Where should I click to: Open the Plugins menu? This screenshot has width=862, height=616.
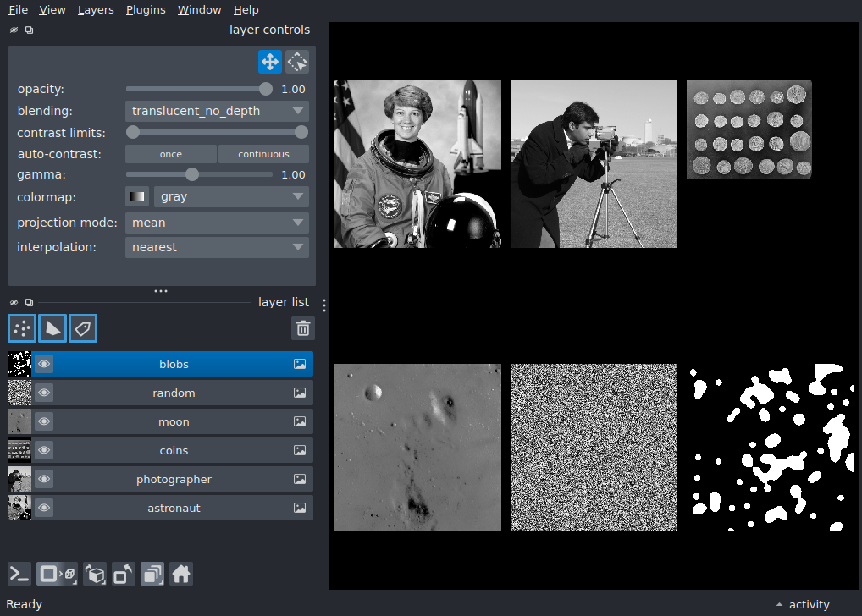pyautogui.click(x=146, y=10)
